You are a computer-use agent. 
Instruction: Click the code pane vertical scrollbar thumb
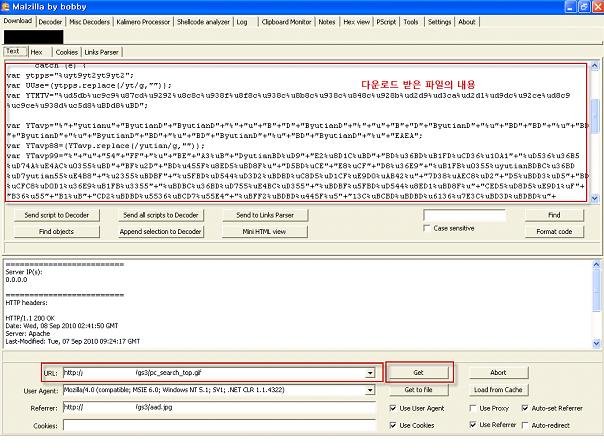click(595, 117)
